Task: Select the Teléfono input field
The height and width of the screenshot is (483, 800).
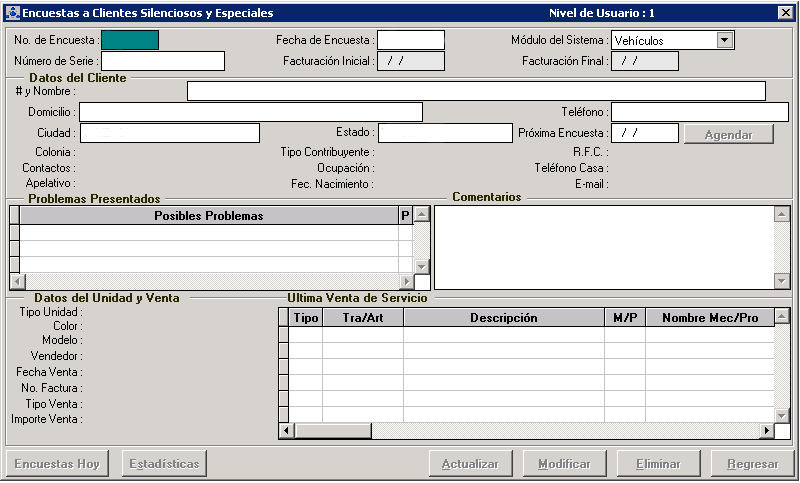Action: (699, 112)
